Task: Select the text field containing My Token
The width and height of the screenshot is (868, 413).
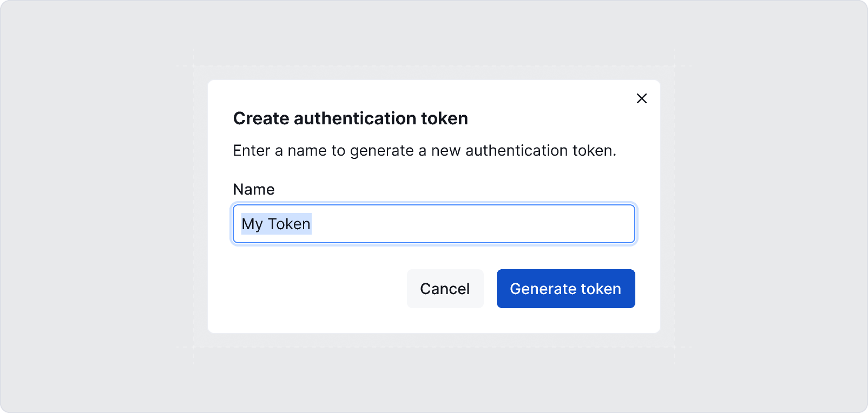Action: pos(433,224)
